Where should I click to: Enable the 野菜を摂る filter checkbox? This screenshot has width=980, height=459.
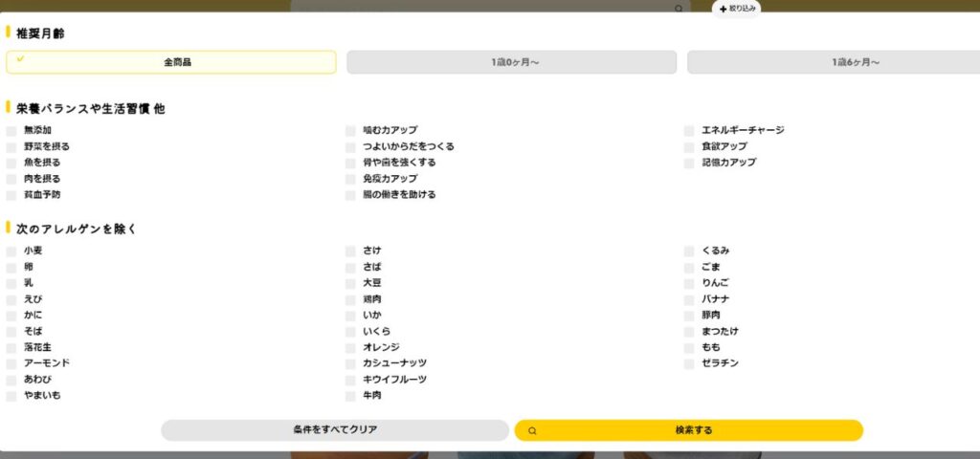(11, 147)
